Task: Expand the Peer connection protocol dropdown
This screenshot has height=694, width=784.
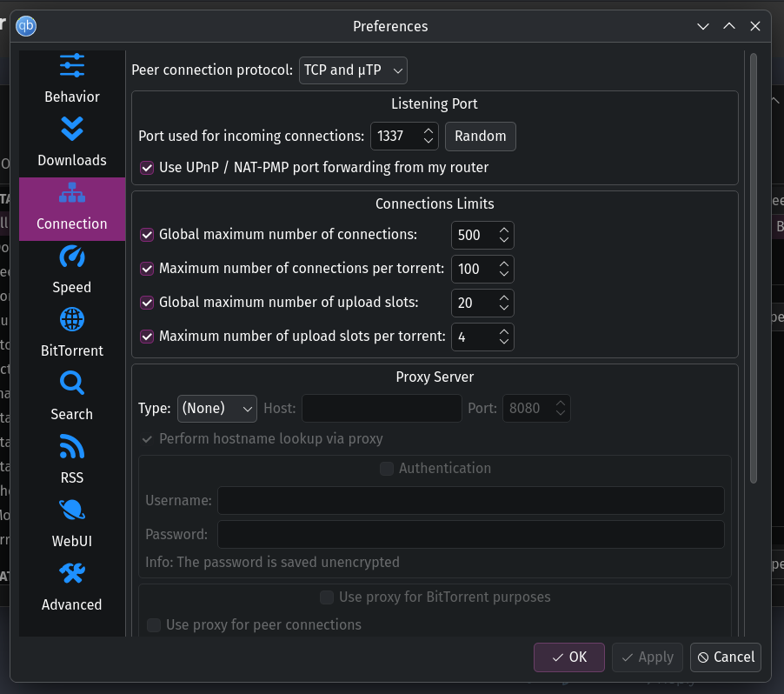Action: 352,70
